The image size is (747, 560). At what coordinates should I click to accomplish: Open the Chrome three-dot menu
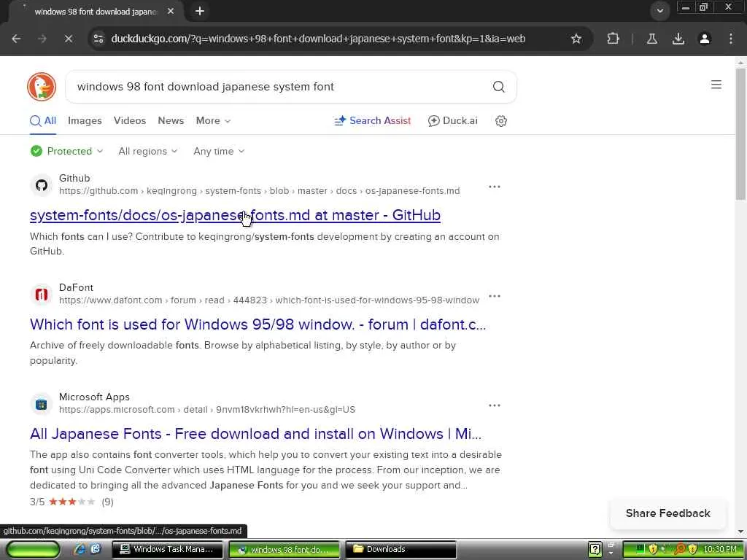(731, 39)
